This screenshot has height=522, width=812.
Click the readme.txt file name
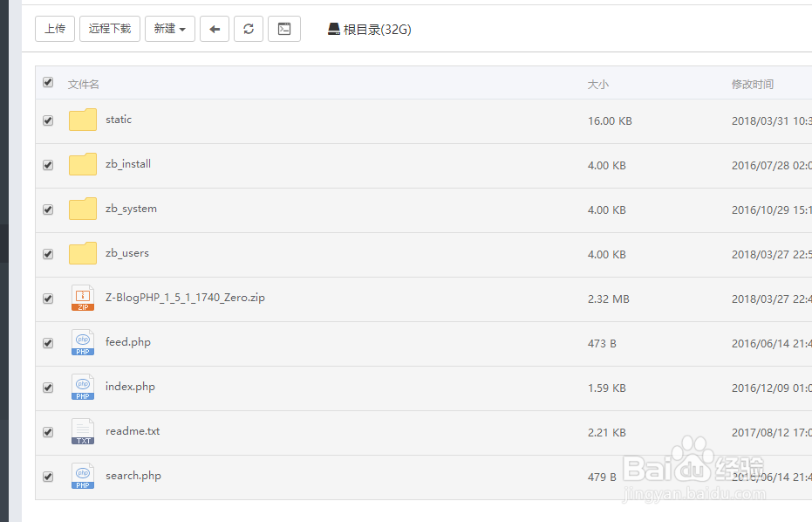coord(133,431)
